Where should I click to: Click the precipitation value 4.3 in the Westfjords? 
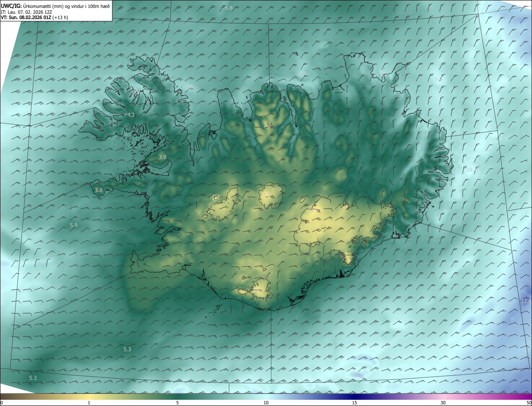tap(131, 115)
